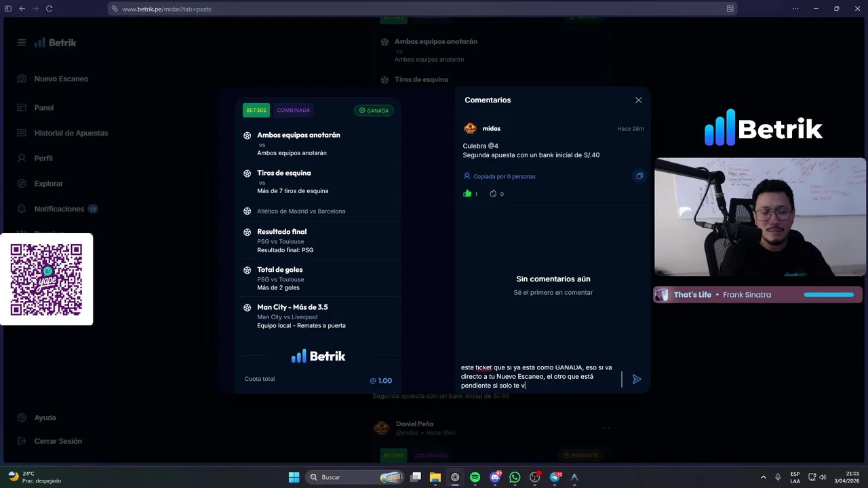This screenshot has height=488, width=868.
Task: Open WhatsApp from taskbar
Action: (515, 477)
